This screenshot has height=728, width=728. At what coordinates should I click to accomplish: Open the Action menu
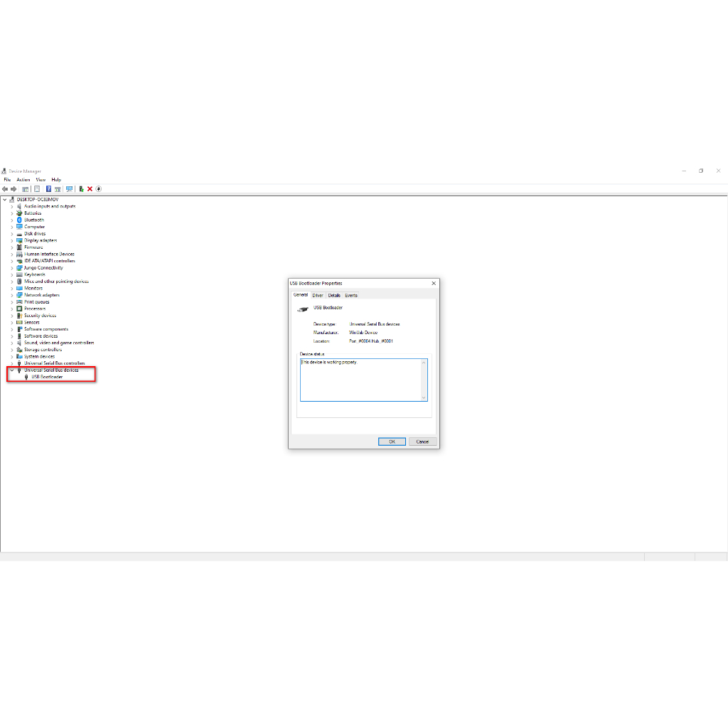point(23,180)
